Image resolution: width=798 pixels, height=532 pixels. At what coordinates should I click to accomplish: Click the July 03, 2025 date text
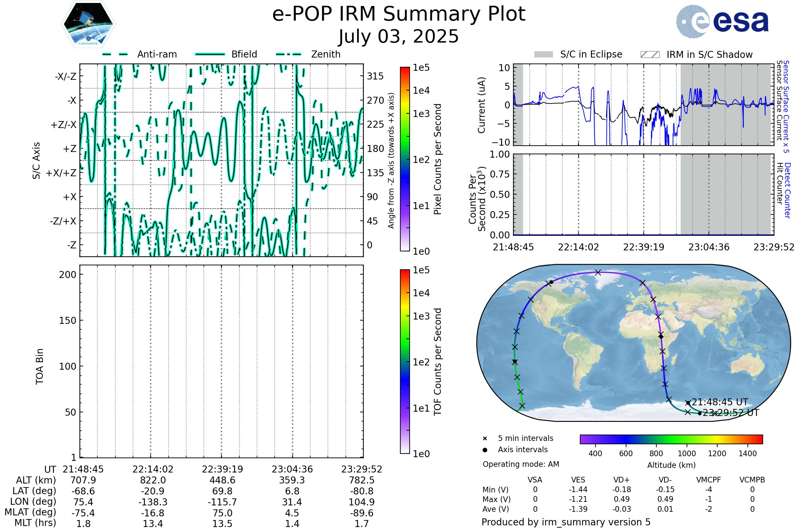pos(399,36)
